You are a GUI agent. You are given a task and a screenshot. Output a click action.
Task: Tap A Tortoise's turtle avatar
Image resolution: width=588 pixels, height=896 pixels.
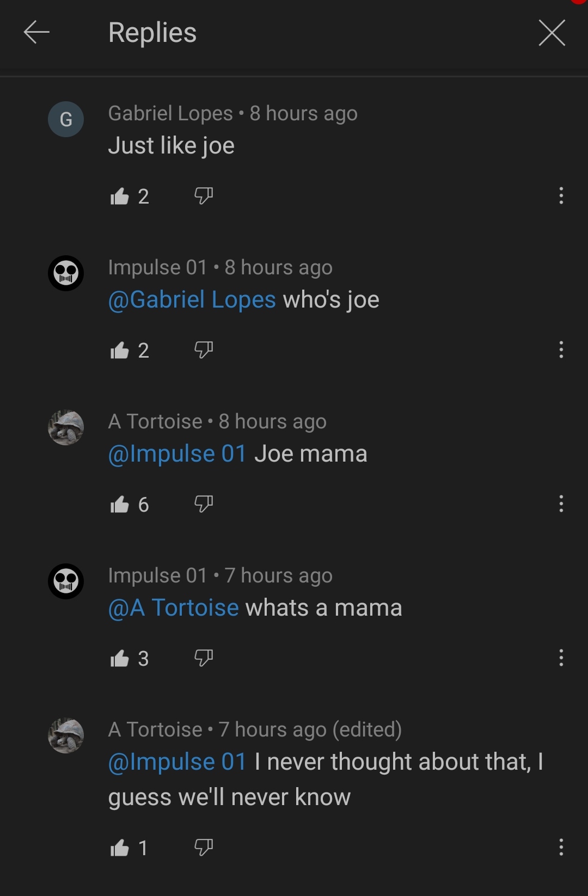(66, 428)
